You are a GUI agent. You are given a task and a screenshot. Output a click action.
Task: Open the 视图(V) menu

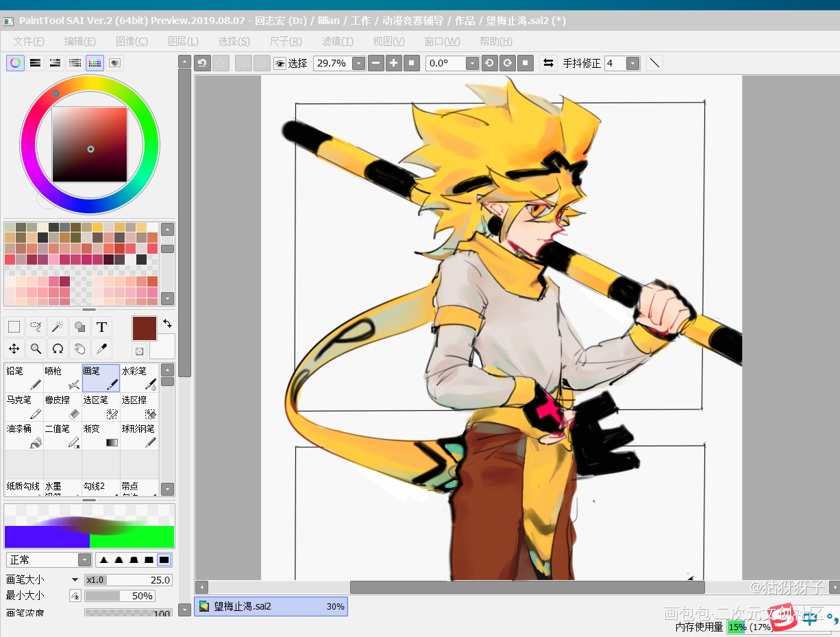[x=389, y=41]
